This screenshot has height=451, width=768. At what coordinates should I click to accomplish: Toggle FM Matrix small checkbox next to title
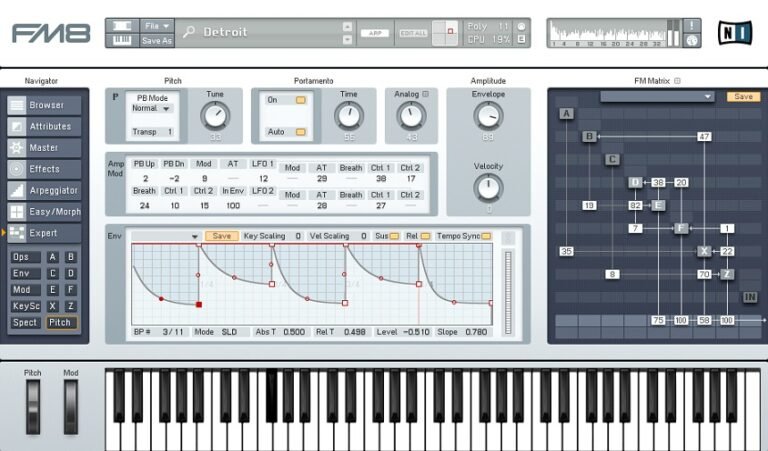point(677,81)
